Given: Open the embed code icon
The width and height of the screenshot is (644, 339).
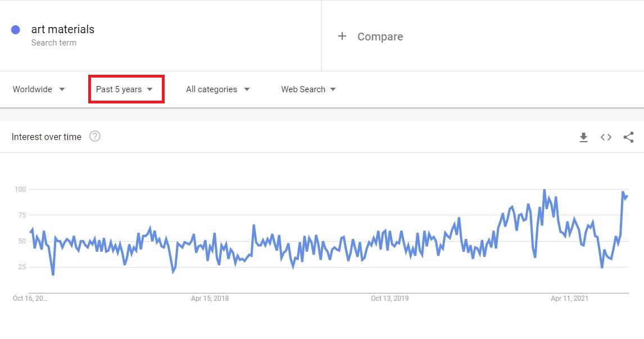Looking at the screenshot, I should [x=606, y=137].
